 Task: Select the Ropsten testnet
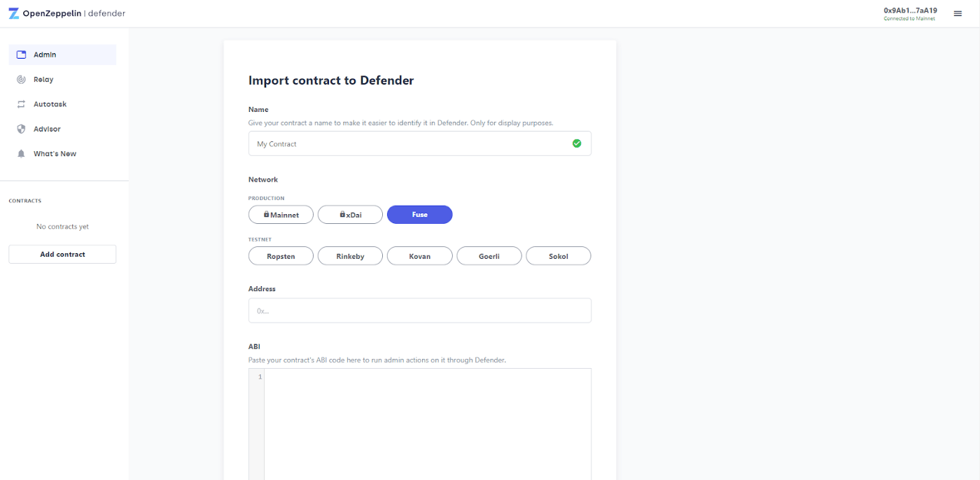281,255
